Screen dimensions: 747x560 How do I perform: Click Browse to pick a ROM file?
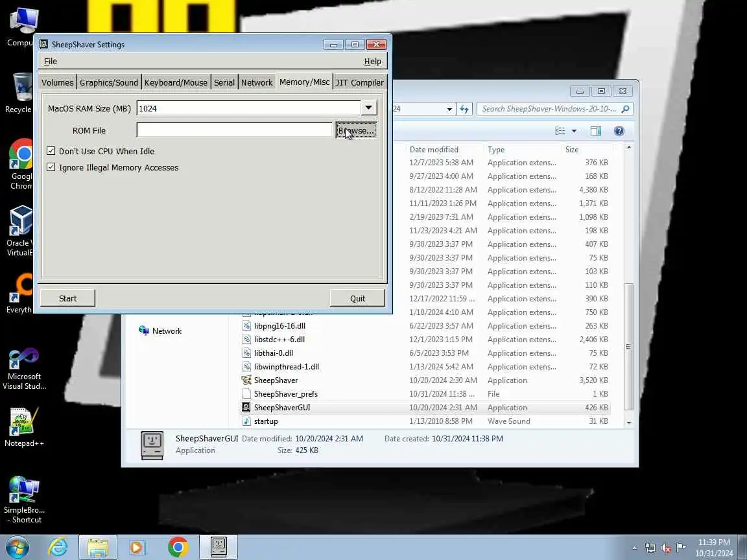pos(356,130)
